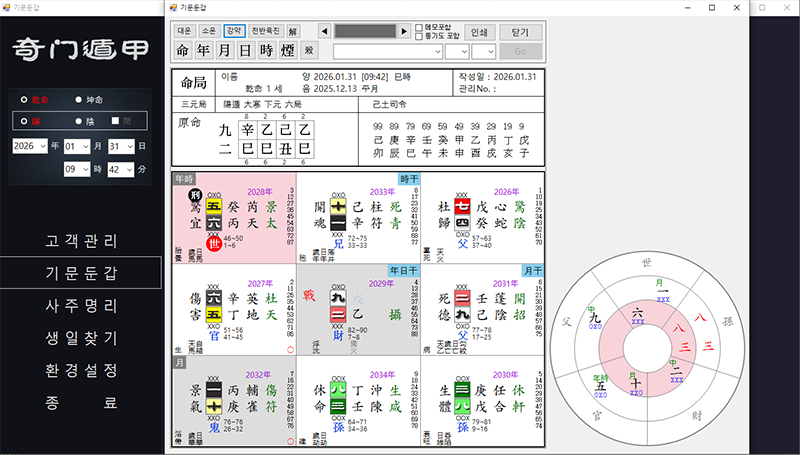Click the right arrow of the slider
The width and height of the screenshot is (800, 455).
(x=405, y=31)
